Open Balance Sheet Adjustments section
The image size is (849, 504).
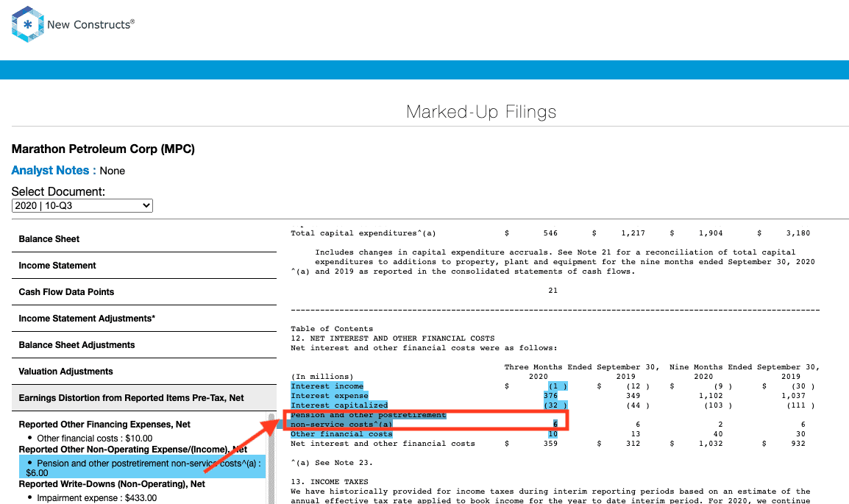point(144,345)
